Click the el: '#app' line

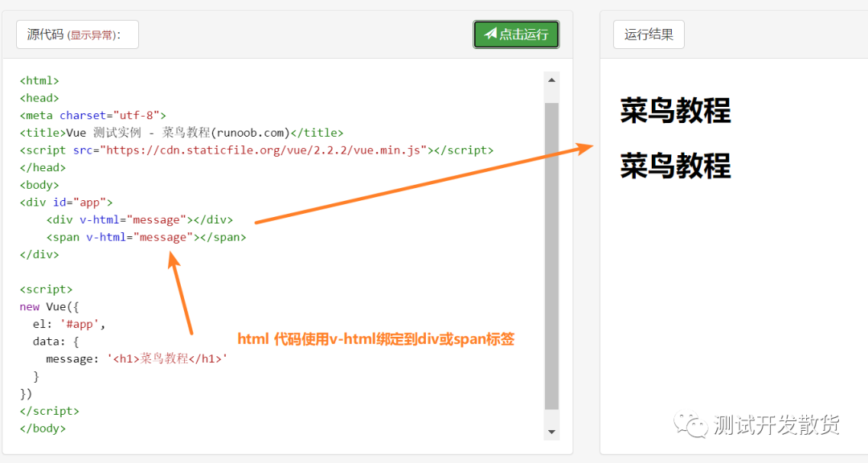[x=69, y=324]
